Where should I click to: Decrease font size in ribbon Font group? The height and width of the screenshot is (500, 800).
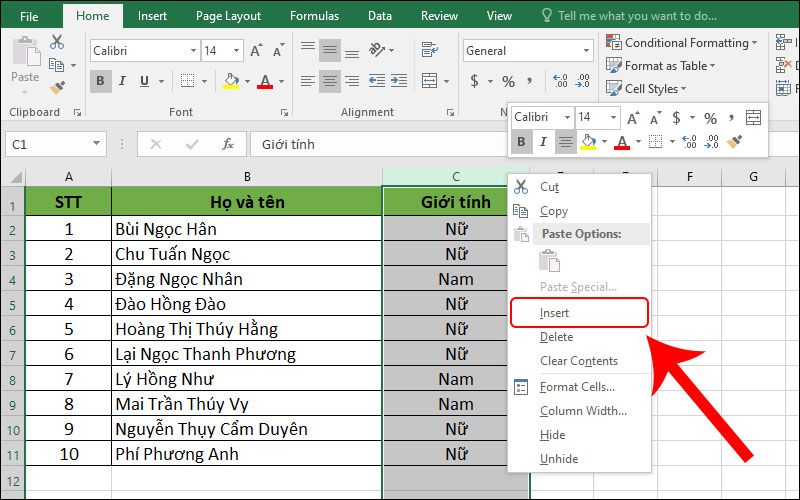[278, 51]
